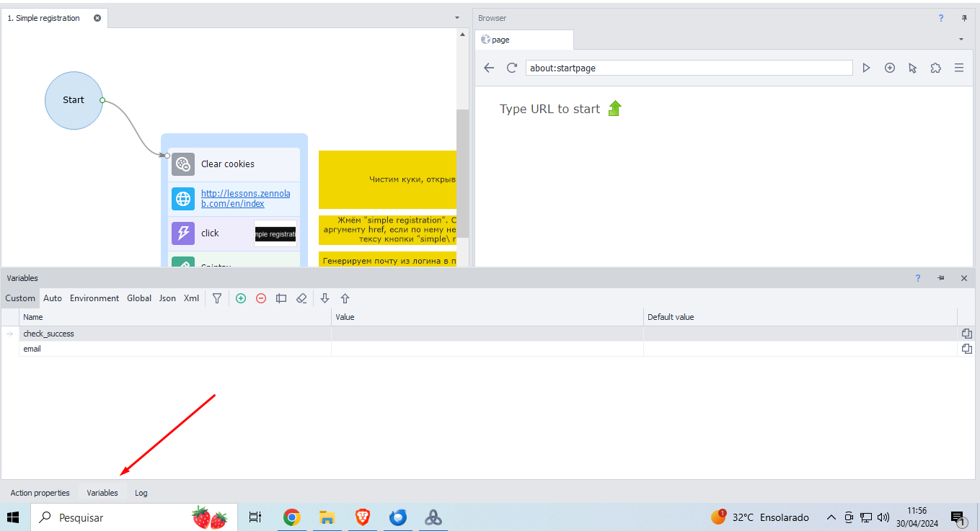980x531 pixels.
Task: Open the Variables bottom tab
Action: click(102, 493)
